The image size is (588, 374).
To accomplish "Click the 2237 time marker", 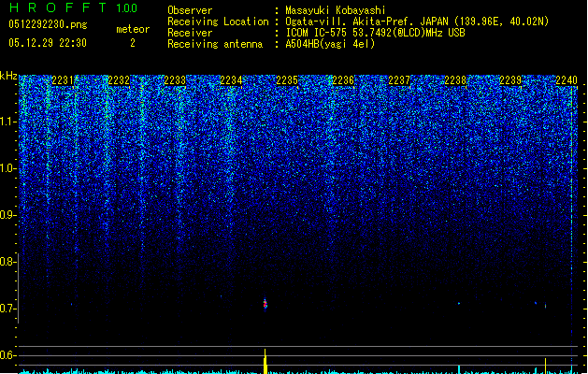I will click(x=399, y=80).
